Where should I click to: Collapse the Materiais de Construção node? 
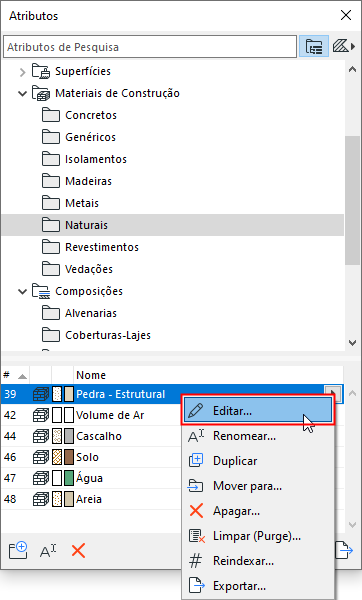pos(23,93)
